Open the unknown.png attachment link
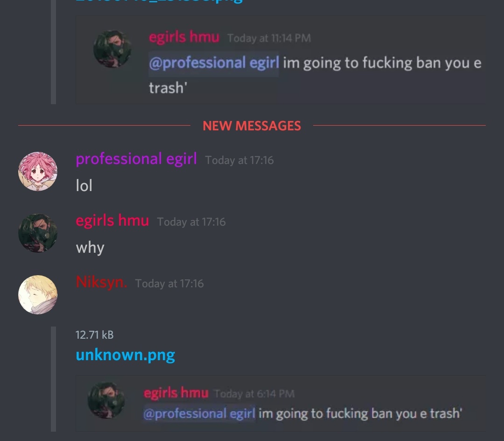Screen dimensions: 504x441 (126, 355)
